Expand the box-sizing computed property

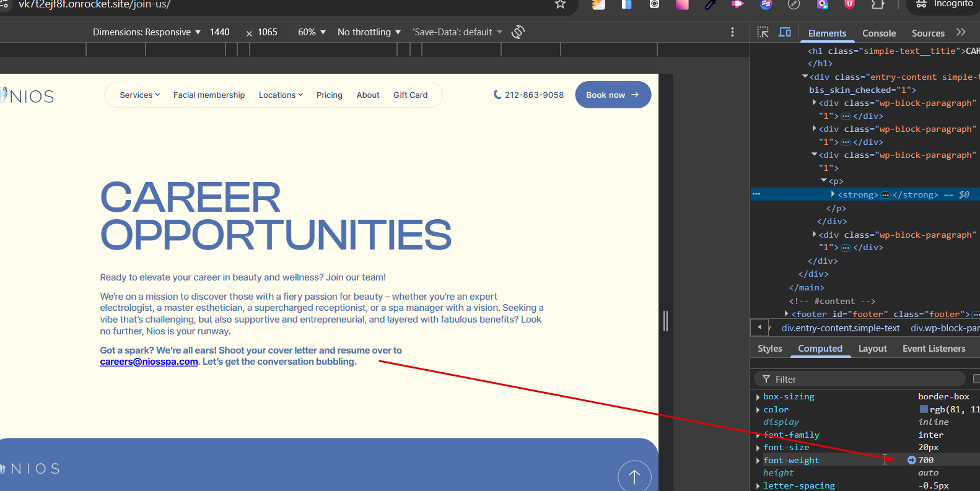(758, 397)
